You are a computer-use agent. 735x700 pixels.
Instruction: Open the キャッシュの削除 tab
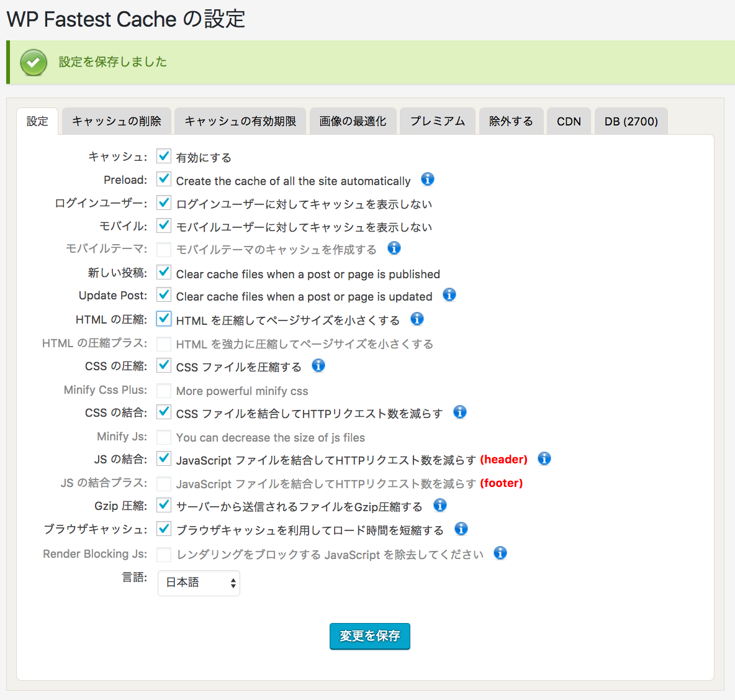point(116,121)
